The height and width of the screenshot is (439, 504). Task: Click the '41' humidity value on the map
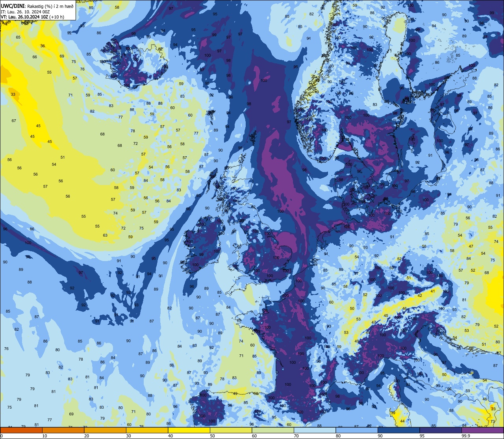point(433,291)
